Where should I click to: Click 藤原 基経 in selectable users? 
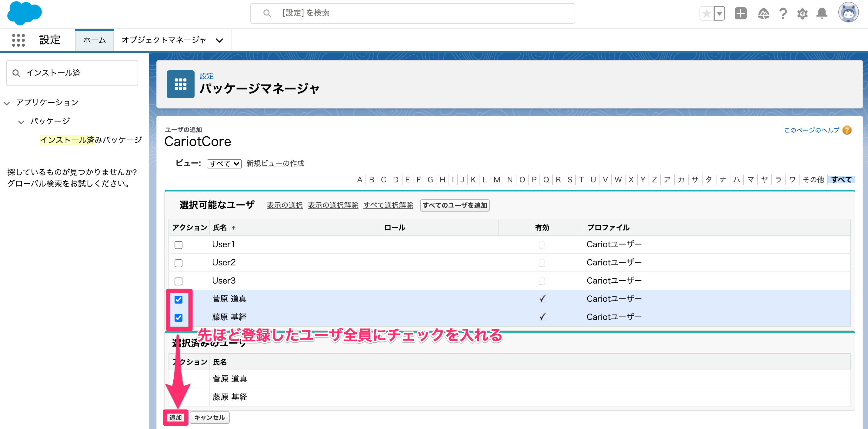229,317
